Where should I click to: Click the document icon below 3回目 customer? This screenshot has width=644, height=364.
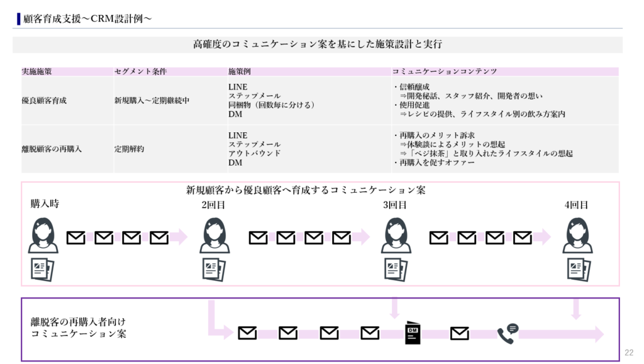click(395, 269)
